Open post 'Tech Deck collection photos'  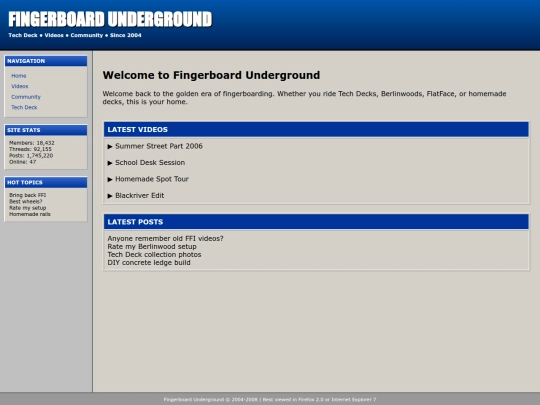tap(154, 255)
